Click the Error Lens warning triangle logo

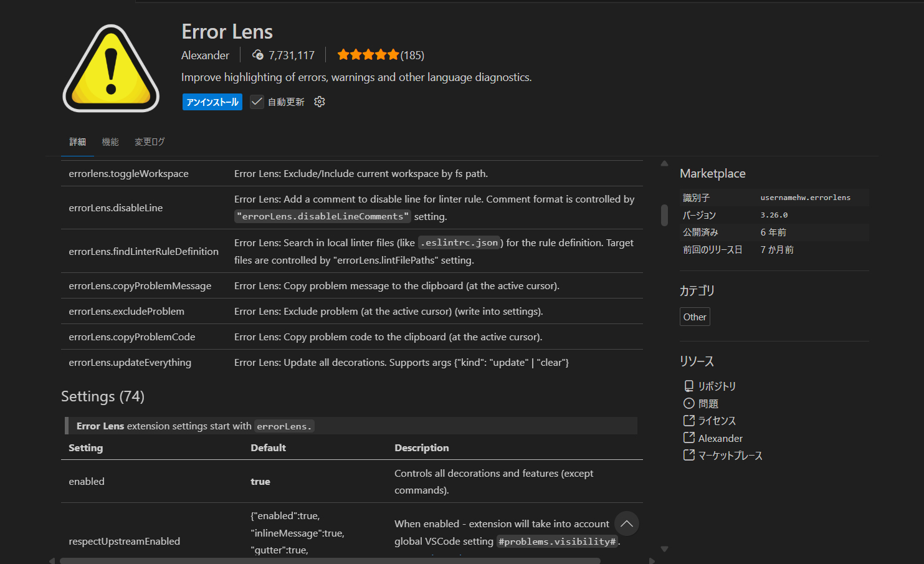111,69
